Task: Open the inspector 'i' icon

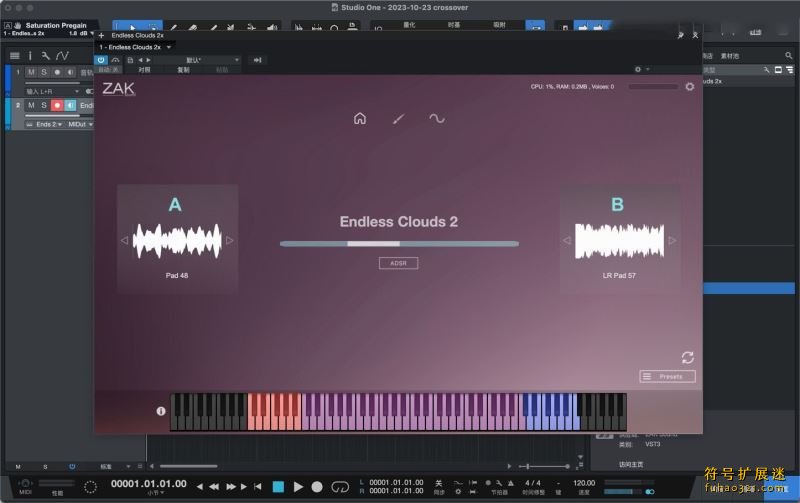Action: pyautogui.click(x=30, y=56)
